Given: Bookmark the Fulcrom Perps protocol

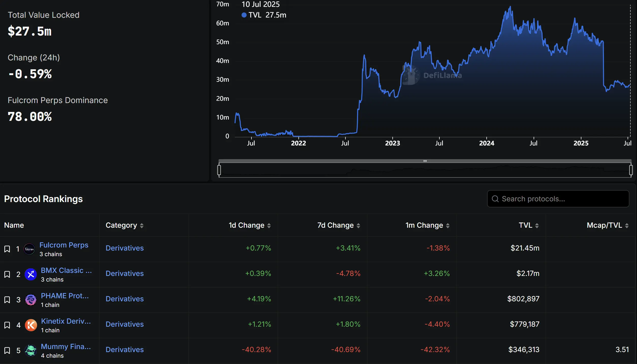Looking at the screenshot, I should click(x=7, y=249).
